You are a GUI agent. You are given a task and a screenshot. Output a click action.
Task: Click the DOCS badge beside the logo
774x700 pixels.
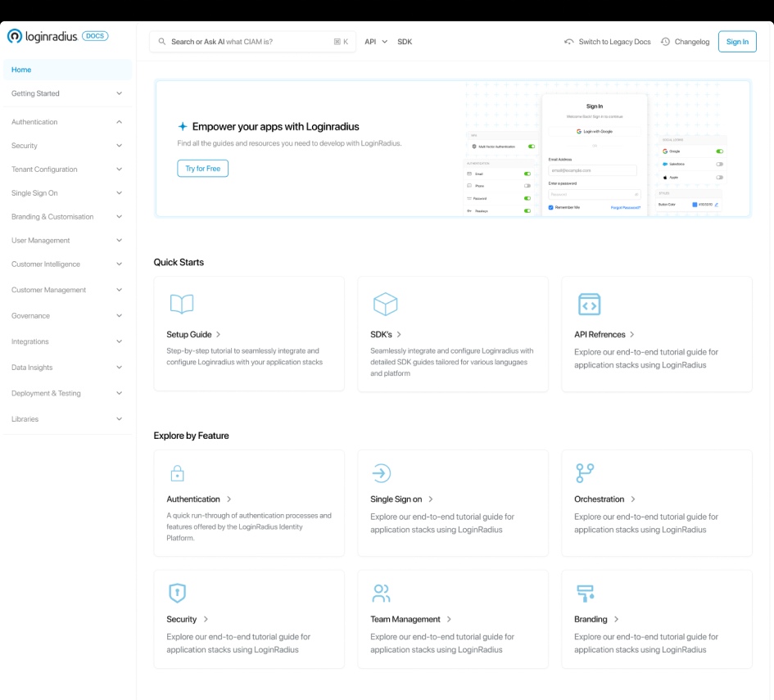[95, 36]
